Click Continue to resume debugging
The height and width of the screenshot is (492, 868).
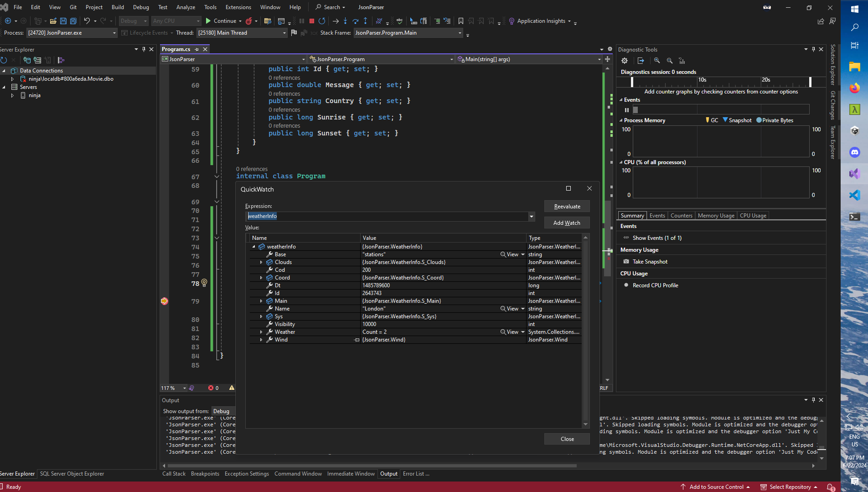coord(221,21)
